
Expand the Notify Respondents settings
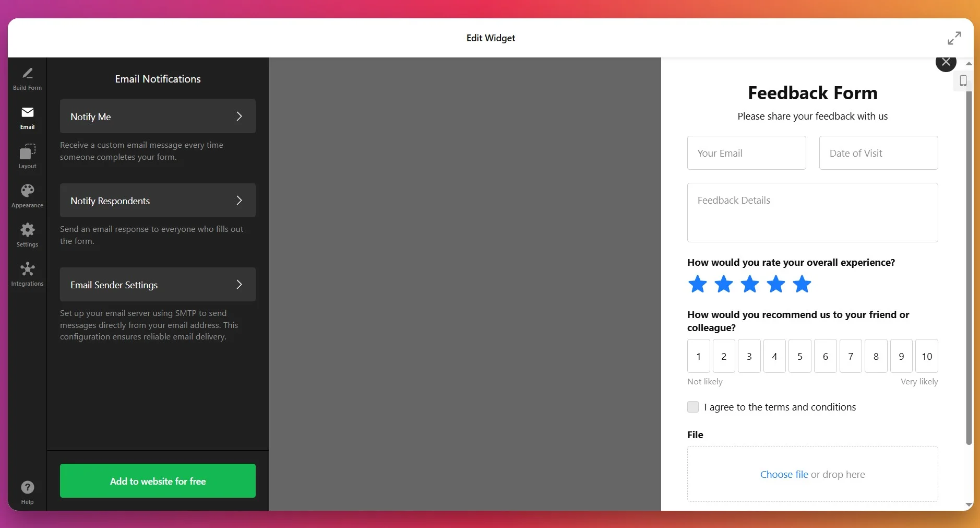[x=157, y=200]
